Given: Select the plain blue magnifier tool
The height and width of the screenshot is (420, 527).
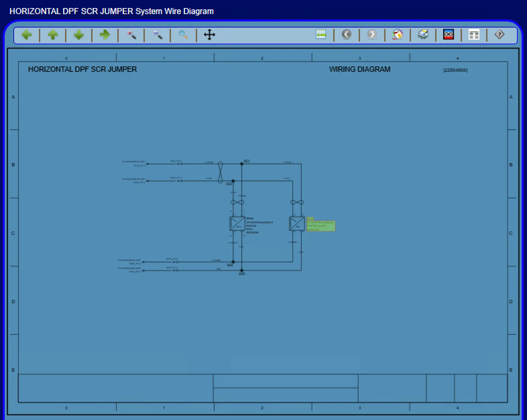Looking at the screenshot, I should click(183, 35).
